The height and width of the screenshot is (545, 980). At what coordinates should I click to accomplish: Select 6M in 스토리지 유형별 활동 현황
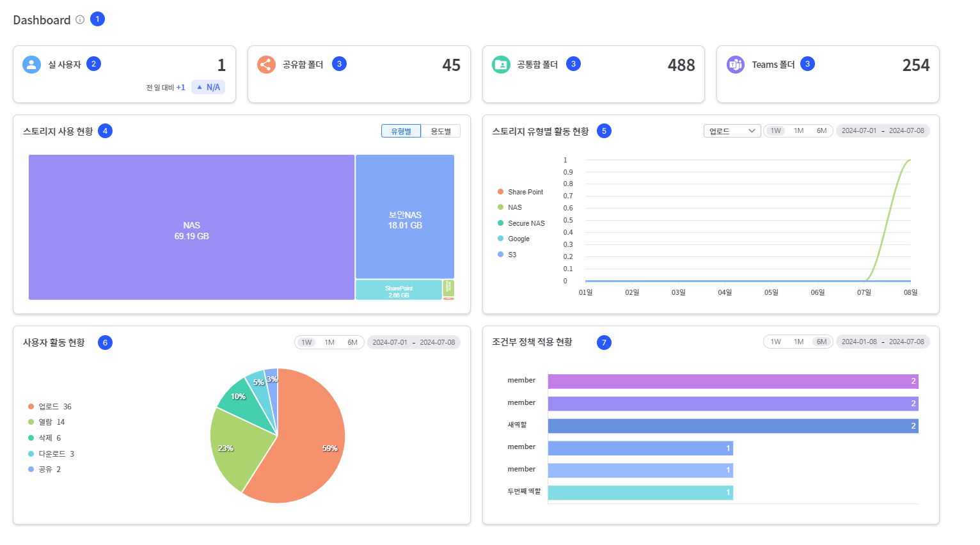(821, 130)
